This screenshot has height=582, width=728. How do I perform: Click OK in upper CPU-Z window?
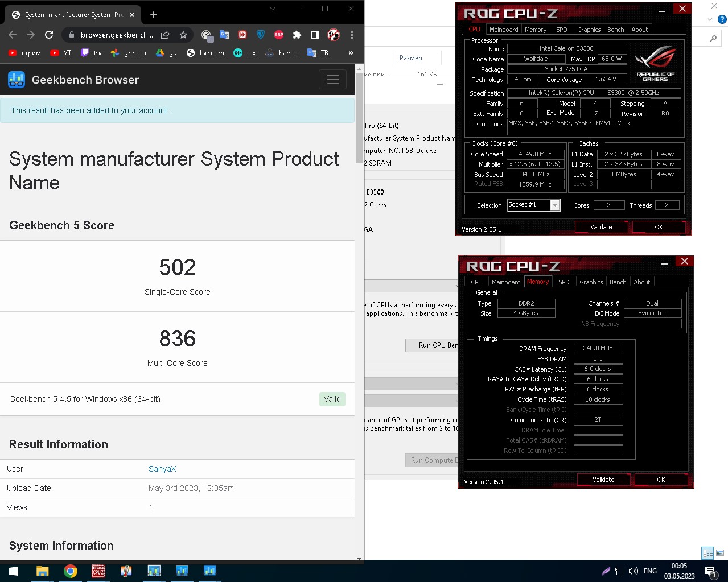[x=659, y=227]
